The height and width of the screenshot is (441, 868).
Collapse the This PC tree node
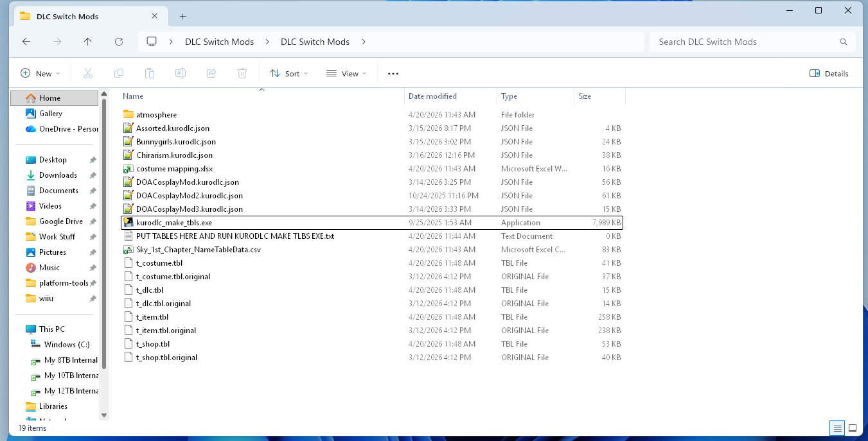[x=17, y=329]
